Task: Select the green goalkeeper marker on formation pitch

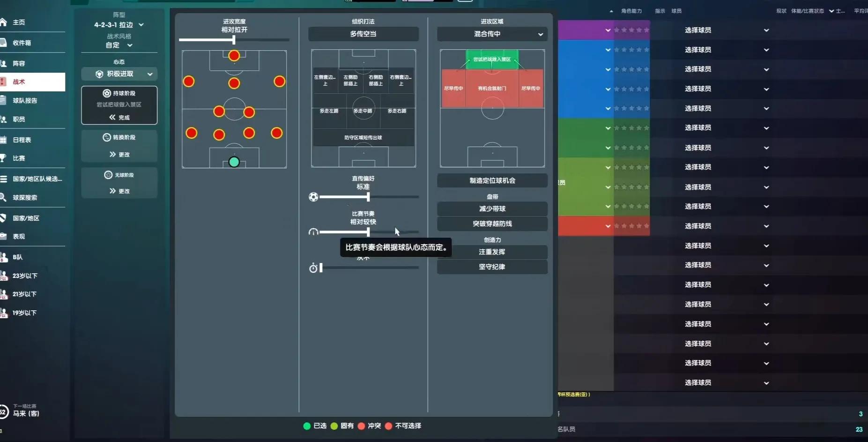Action: tap(234, 162)
